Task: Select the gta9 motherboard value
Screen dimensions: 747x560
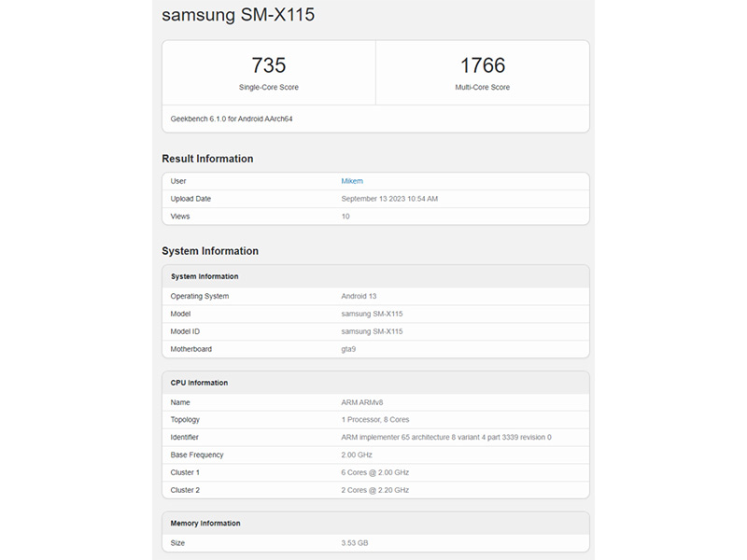Action: pos(348,349)
